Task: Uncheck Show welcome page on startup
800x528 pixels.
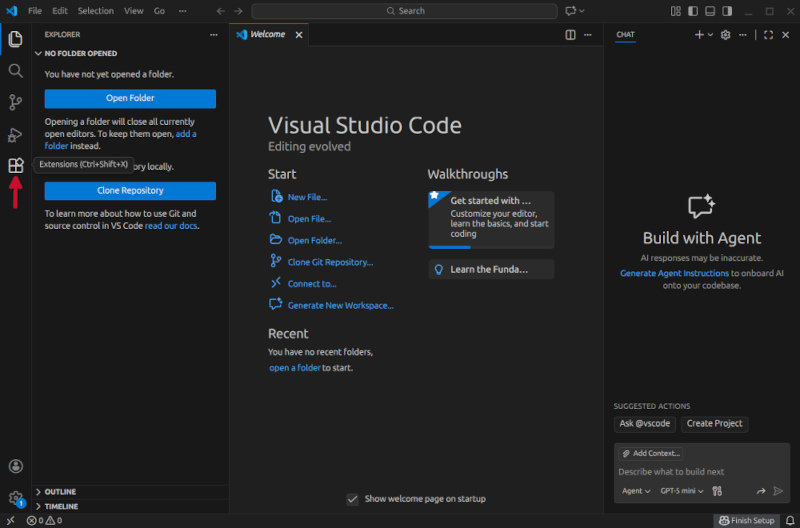Action: pos(352,499)
